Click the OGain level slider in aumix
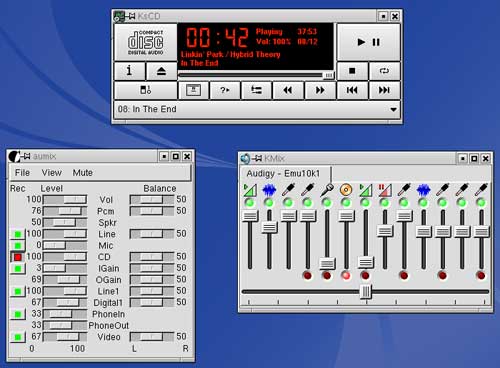500x368 pixels. coord(65,280)
